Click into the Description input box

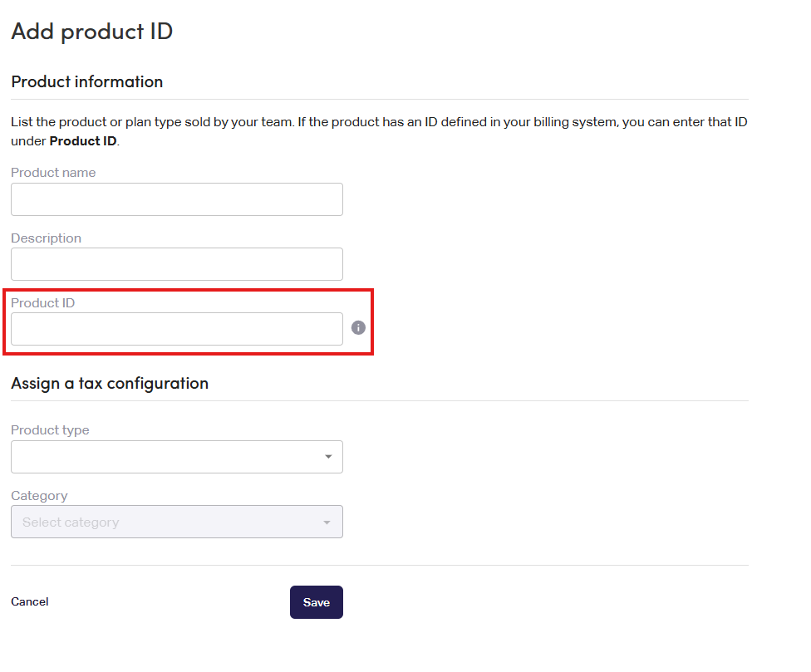pos(176,264)
